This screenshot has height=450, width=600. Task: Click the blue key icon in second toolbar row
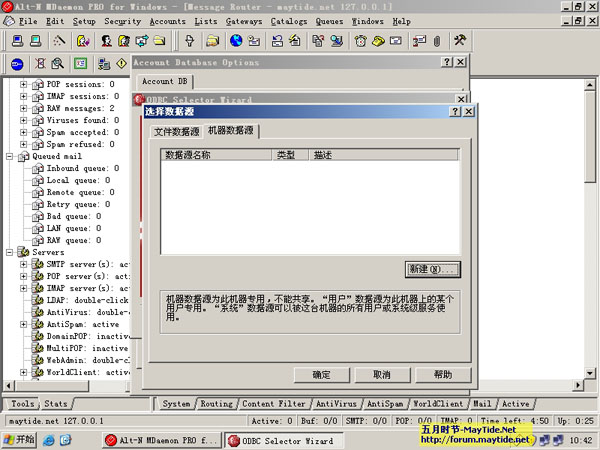coord(17,64)
